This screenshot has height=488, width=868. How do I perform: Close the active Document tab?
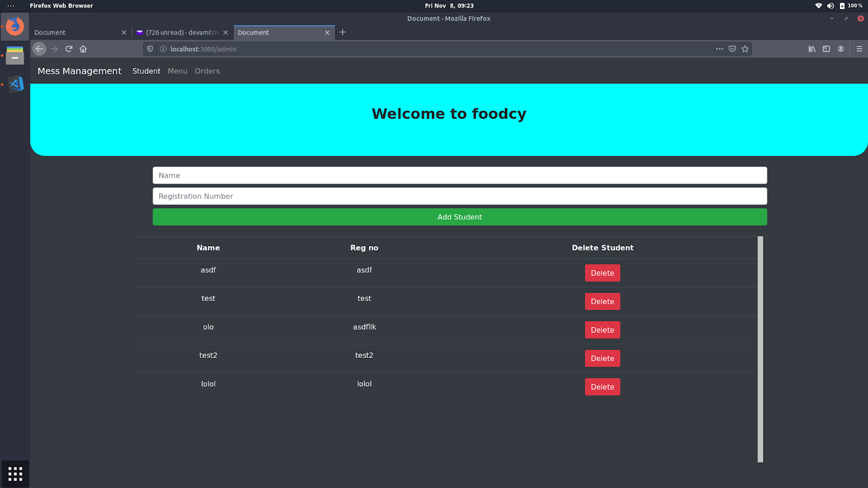click(327, 33)
